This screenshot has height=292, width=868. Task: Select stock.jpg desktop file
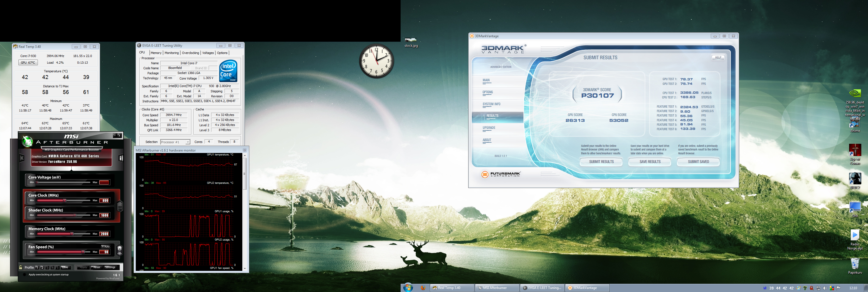click(411, 43)
